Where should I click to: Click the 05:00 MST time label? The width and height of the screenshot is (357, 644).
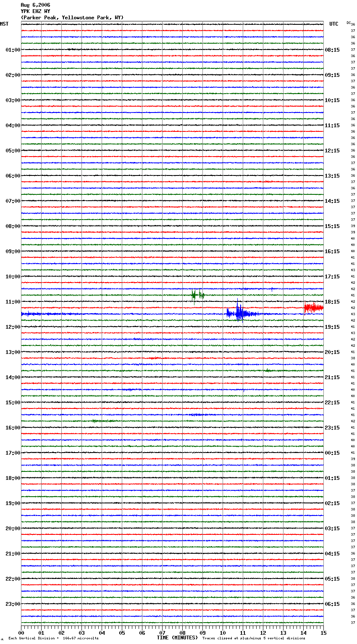tap(13, 151)
